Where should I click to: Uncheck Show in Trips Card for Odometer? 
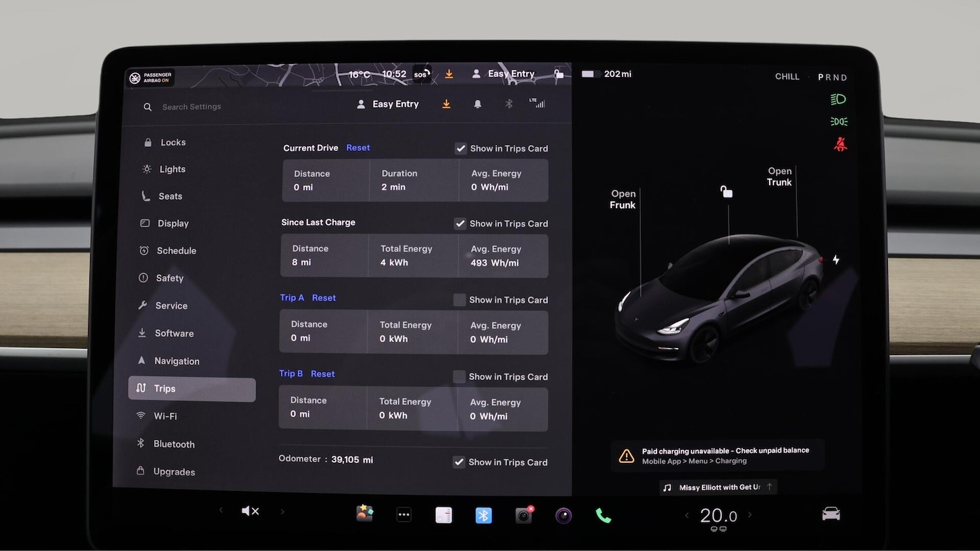click(x=459, y=462)
